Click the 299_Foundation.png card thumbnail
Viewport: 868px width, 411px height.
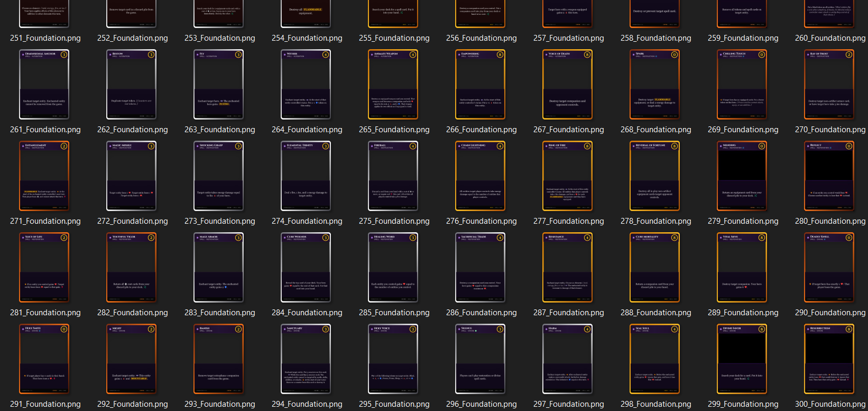pos(742,359)
